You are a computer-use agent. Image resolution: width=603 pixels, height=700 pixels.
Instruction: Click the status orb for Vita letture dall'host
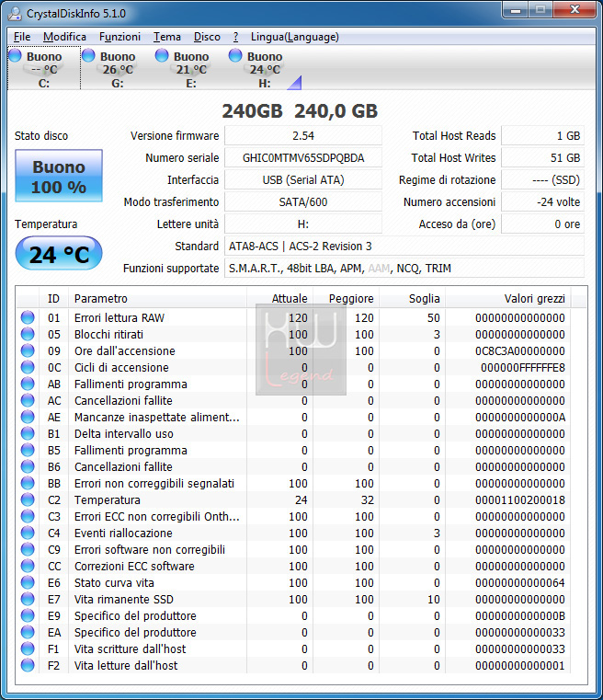[28, 665]
